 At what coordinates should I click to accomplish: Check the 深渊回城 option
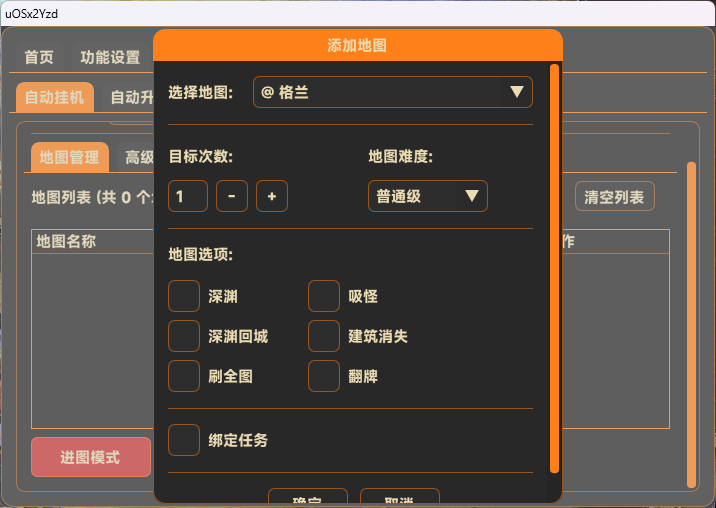point(184,337)
